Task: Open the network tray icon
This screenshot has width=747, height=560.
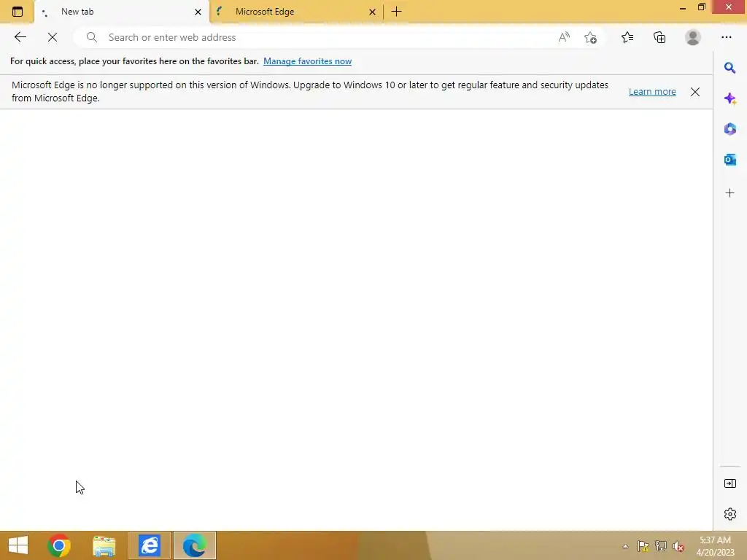Action: click(660, 546)
